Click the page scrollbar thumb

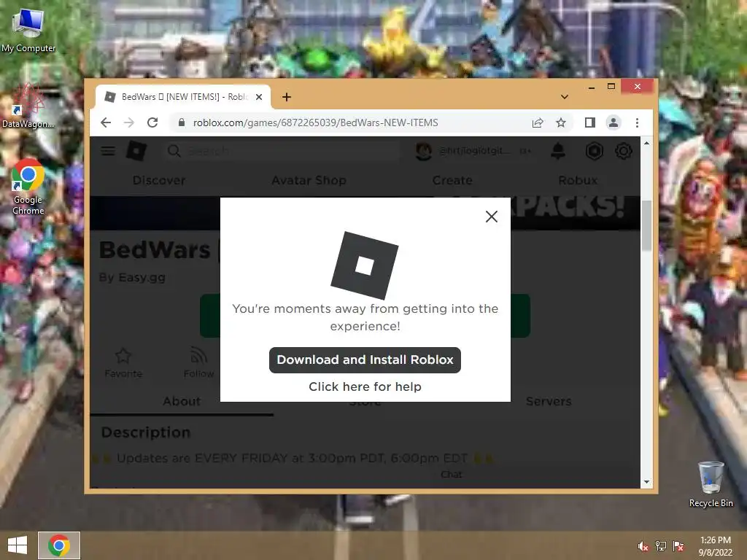(646, 226)
